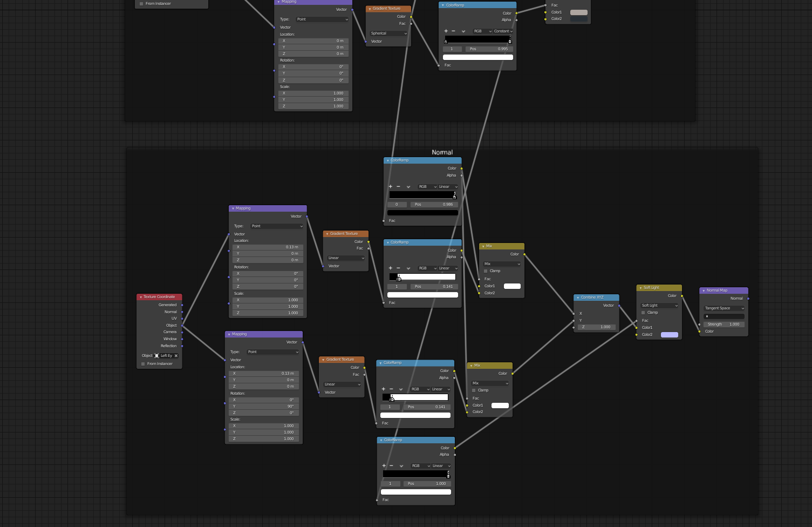Click the light gray Color1 swatch
Viewport: 812px width, 527px height.
(x=579, y=12)
